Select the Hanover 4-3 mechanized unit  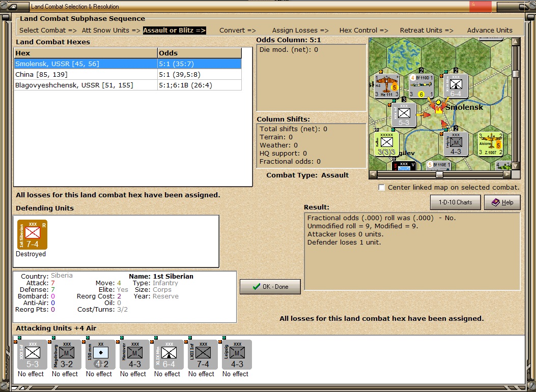pyautogui.click(x=134, y=354)
